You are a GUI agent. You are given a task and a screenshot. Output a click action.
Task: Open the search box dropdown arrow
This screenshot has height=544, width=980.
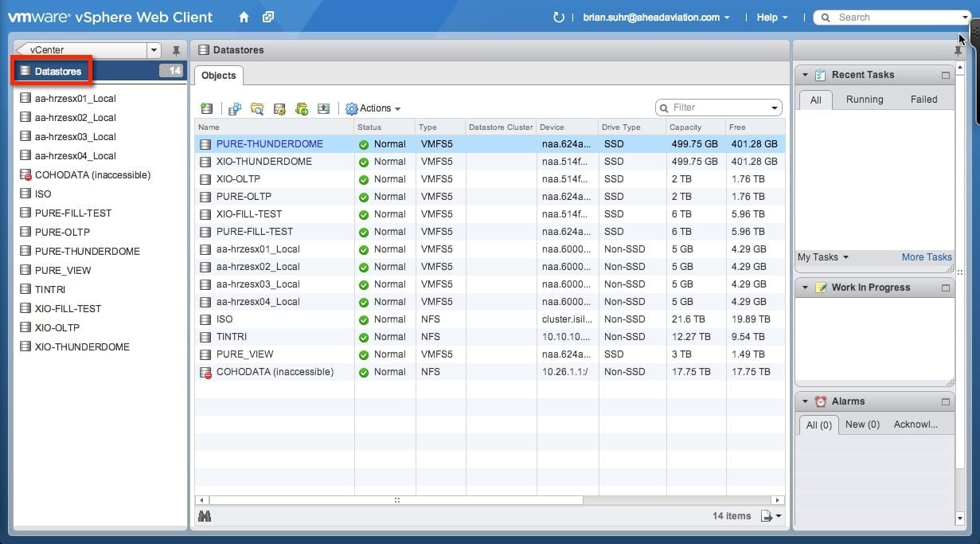click(964, 18)
